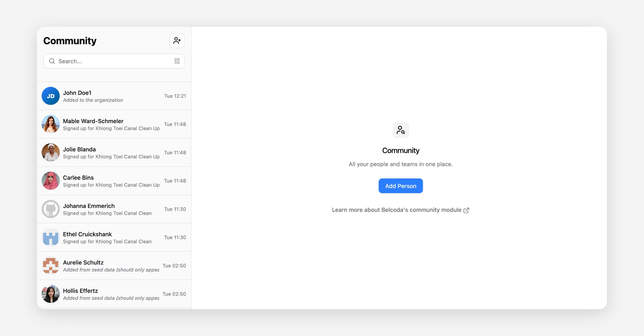Screen dimensions: 644x336
Task: Select Mable Ward-Schmeler's name in list
Action: pyautogui.click(x=93, y=121)
